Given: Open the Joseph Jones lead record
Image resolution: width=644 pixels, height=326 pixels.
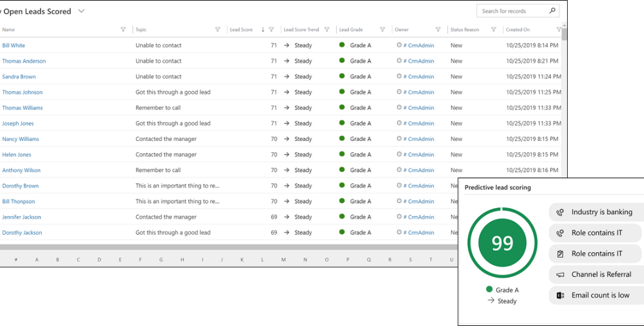Looking at the screenshot, I should point(18,124).
